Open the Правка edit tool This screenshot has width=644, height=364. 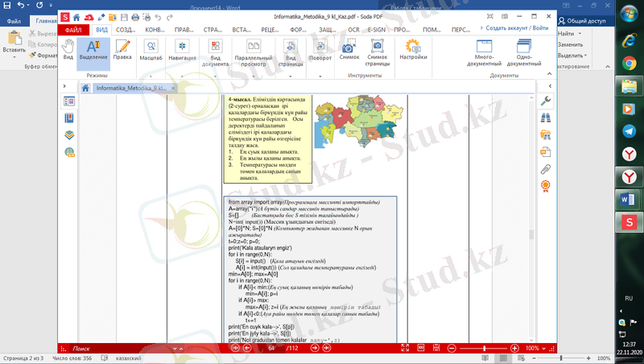pyautogui.click(x=122, y=51)
